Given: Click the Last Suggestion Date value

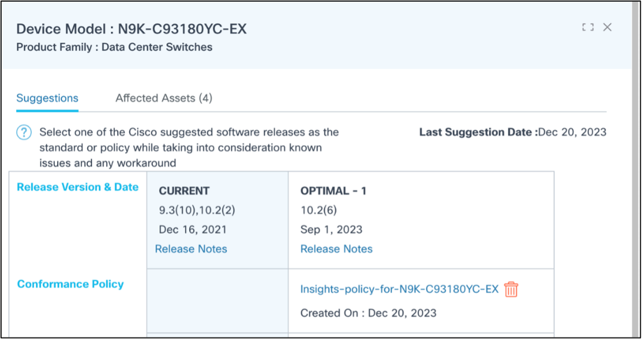Looking at the screenshot, I should click(x=572, y=132).
